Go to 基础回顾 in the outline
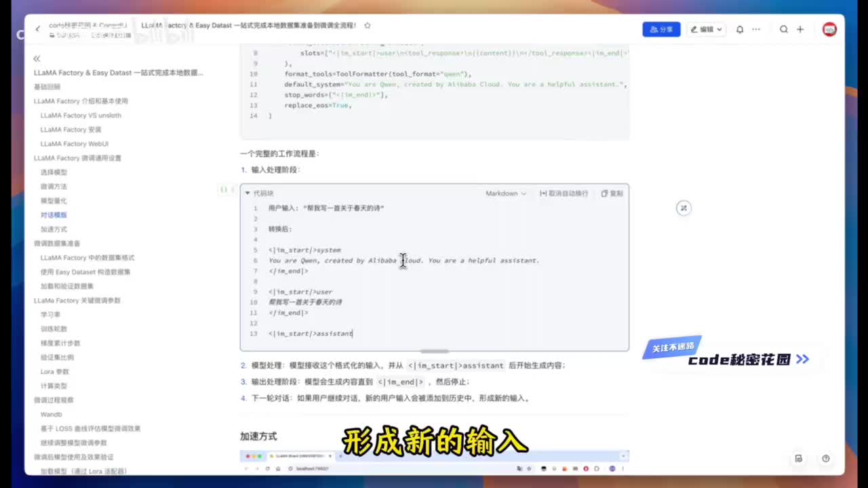The height and width of the screenshot is (488, 868). coord(47,87)
